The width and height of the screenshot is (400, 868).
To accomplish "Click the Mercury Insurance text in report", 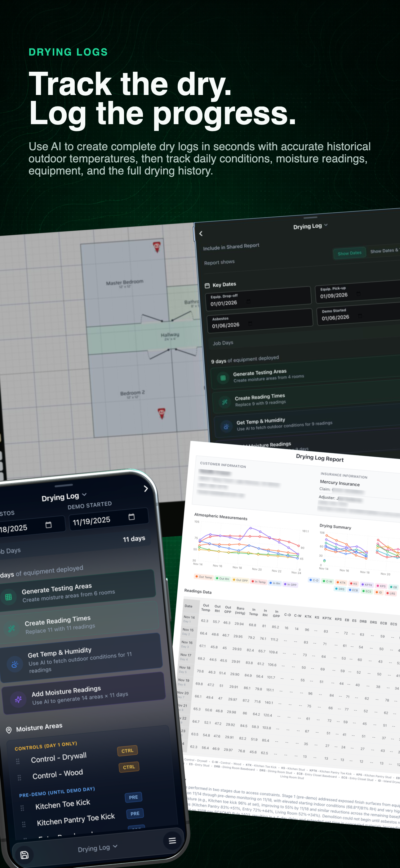I will pyautogui.click(x=340, y=482).
